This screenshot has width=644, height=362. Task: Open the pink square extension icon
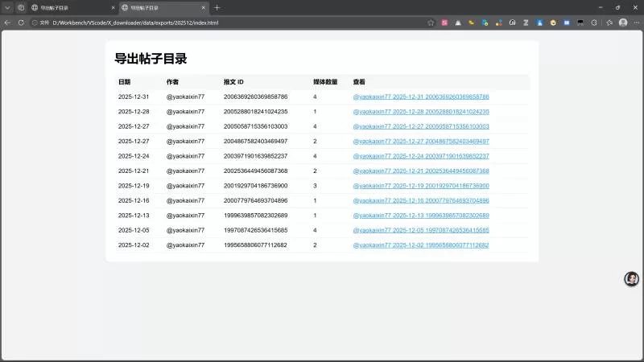click(444, 23)
